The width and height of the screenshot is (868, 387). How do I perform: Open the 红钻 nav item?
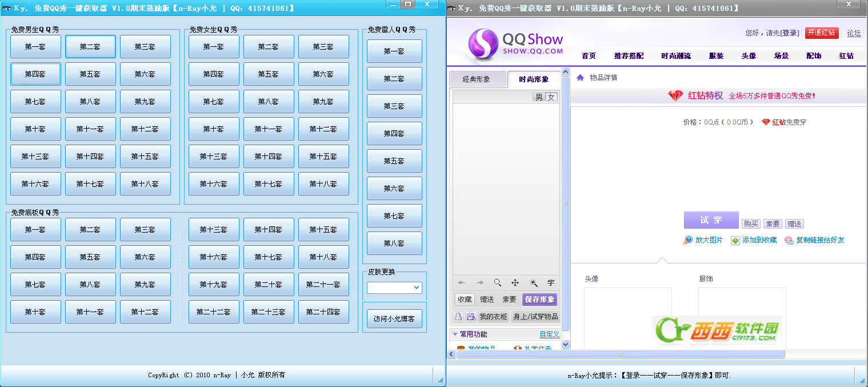pyautogui.click(x=846, y=56)
